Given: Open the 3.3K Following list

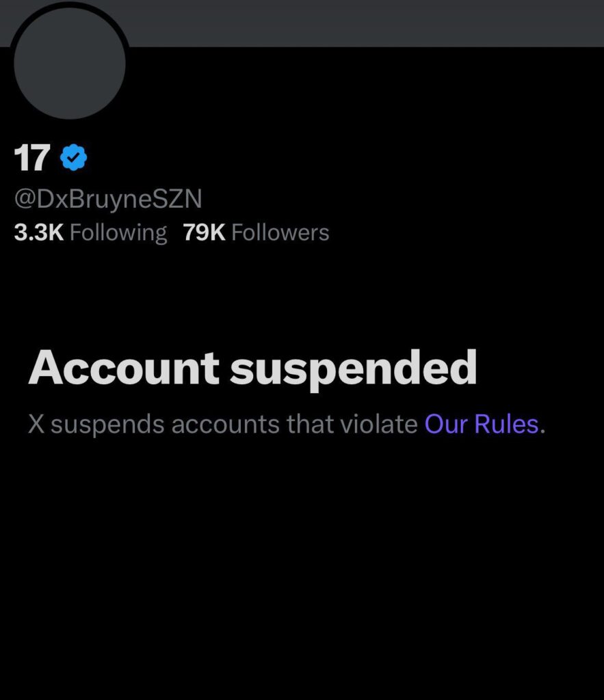Looking at the screenshot, I should point(90,232).
